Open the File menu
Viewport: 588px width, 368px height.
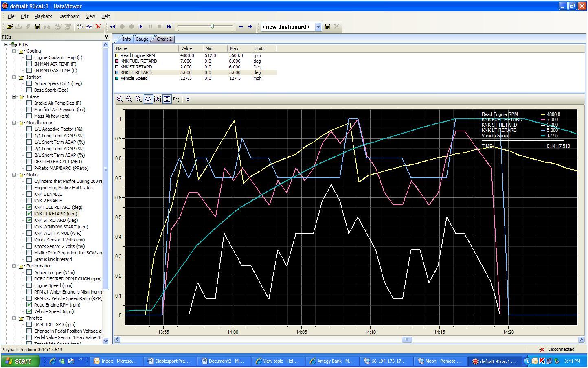tap(11, 16)
